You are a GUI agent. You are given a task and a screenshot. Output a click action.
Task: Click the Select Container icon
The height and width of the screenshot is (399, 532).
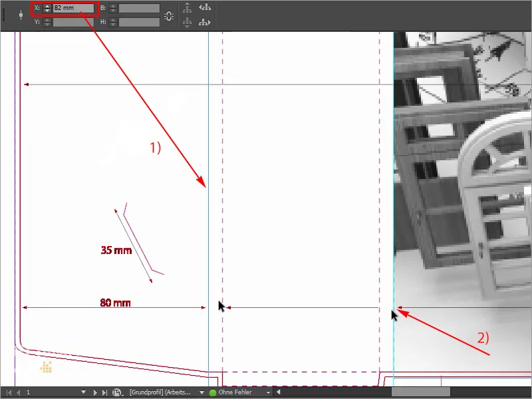pos(188,7)
